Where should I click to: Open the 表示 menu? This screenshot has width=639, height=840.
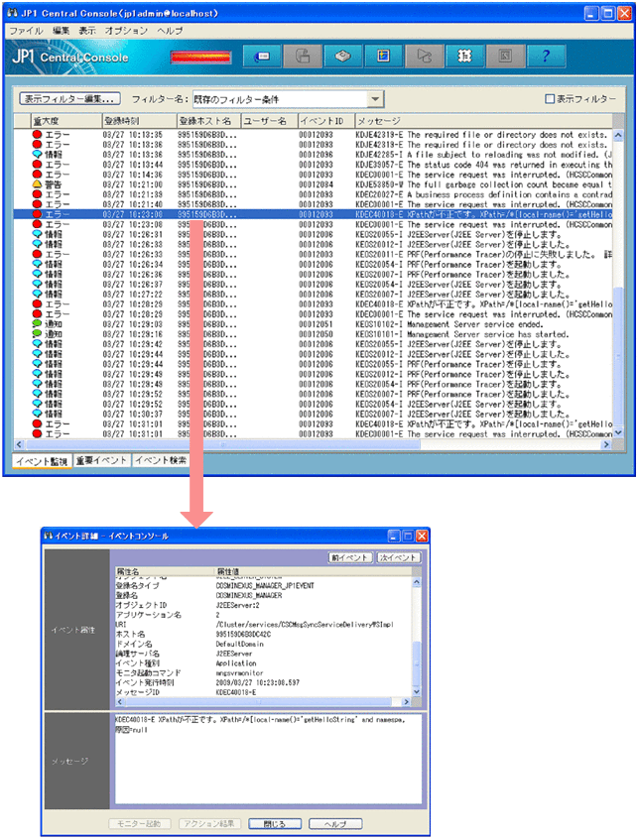click(87, 31)
